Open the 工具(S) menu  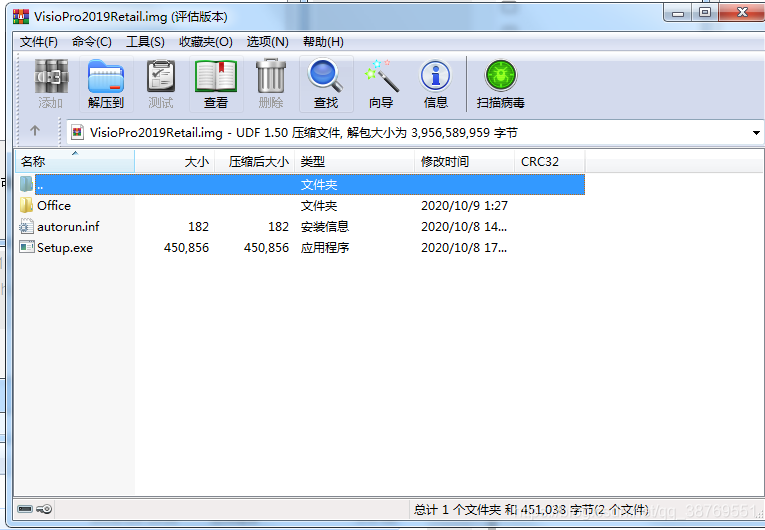[x=145, y=42]
